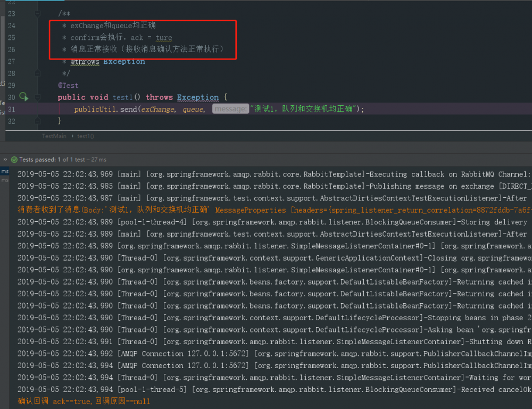Click line number 30 in the gutter
The image size is (532, 409).
11,97
